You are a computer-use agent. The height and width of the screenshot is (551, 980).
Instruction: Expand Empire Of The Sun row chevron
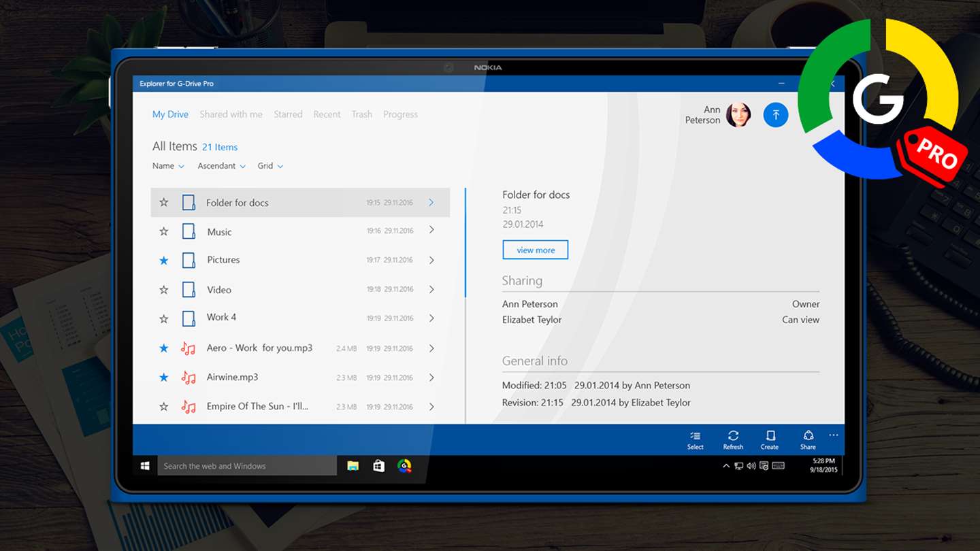coord(431,407)
